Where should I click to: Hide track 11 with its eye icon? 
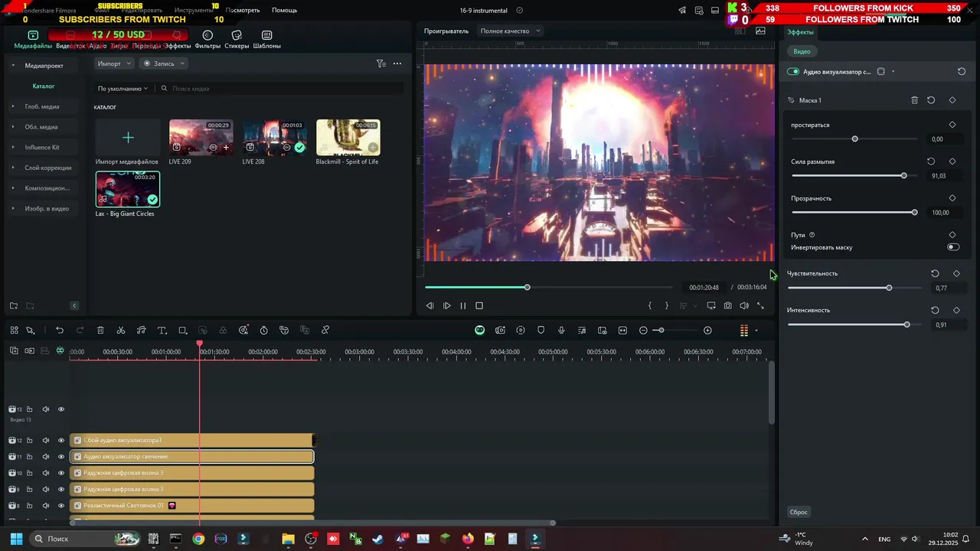pyautogui.click(x=61, y=457)
